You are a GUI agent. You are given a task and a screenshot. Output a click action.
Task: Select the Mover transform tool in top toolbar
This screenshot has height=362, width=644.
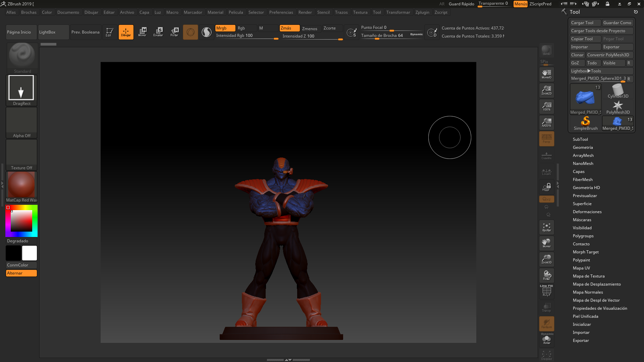tap(142, 32)
